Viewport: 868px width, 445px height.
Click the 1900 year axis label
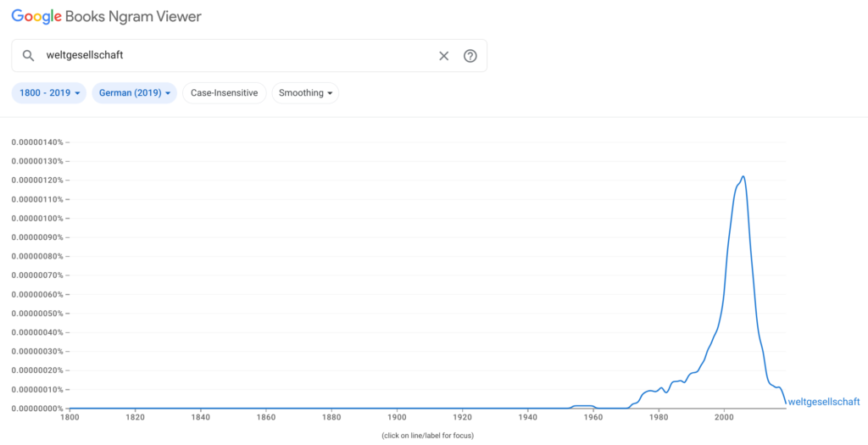397,418
